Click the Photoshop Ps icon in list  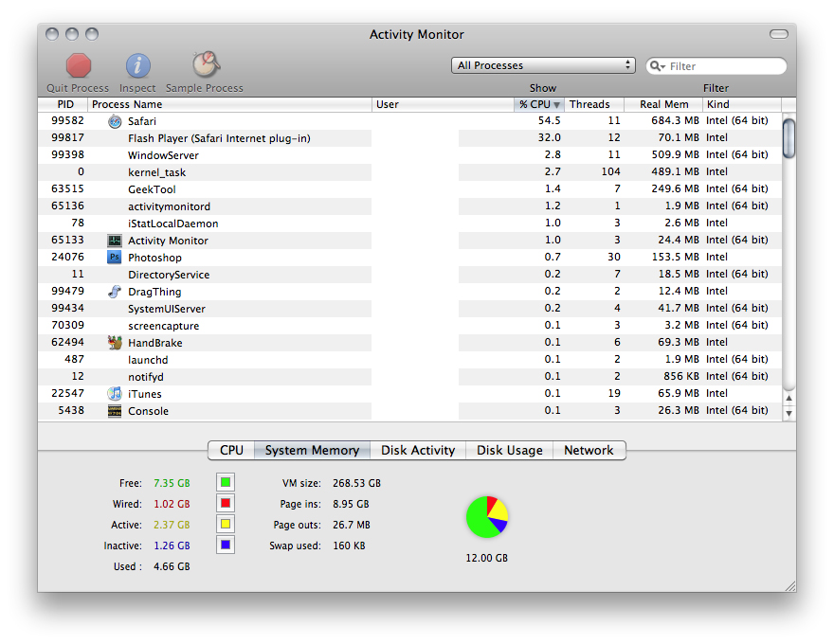(115, 258)
